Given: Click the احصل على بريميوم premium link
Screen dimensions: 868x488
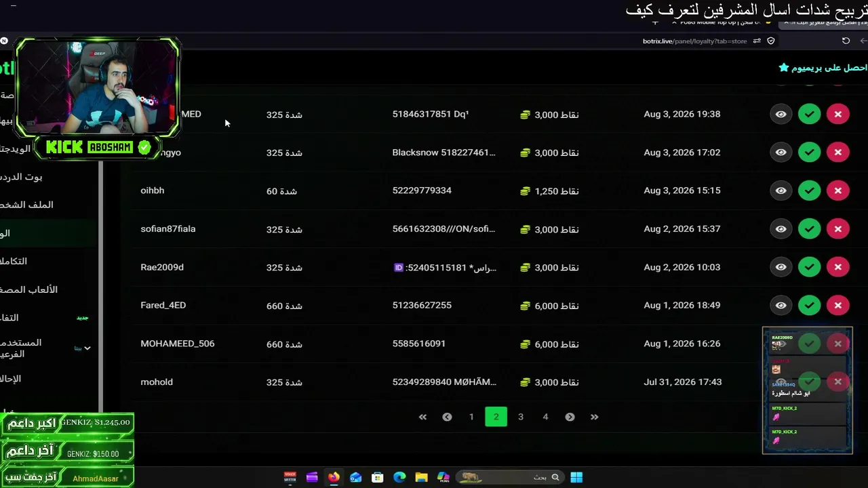Looking at the screenshot, I should [823, 68].
